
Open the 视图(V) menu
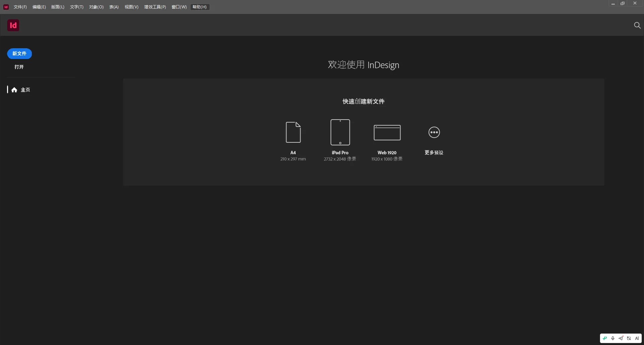pyautogui.click(x=131, y=7)
